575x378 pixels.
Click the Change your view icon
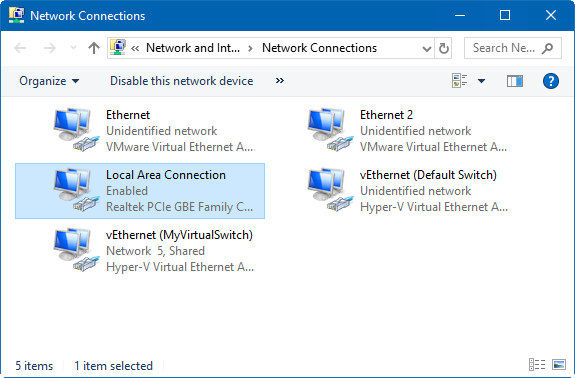point(460,81)
